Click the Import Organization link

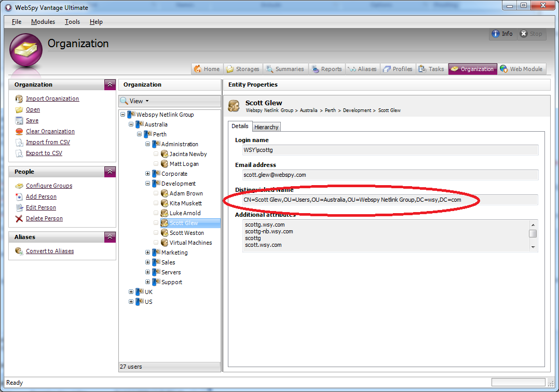52,99
